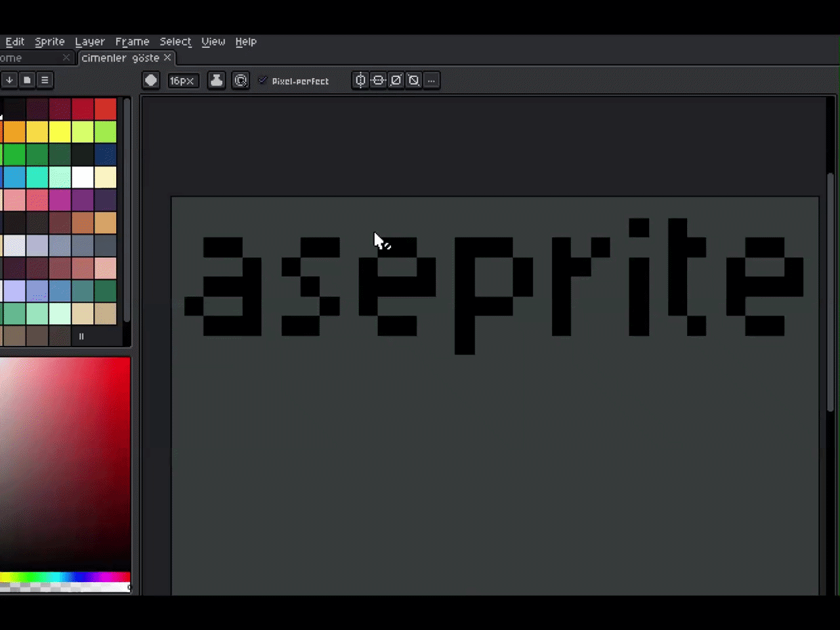This screenshot has height=630, width=840.
Task: Pick the navy blue palette swatch
Action: [105, 154]
